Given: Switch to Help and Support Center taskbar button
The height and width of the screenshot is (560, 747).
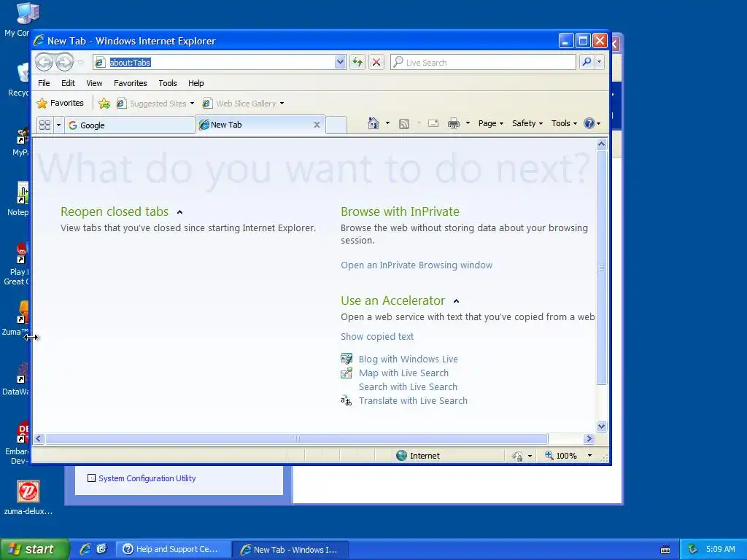Looking at the screenshot, I should click(175, 550).
